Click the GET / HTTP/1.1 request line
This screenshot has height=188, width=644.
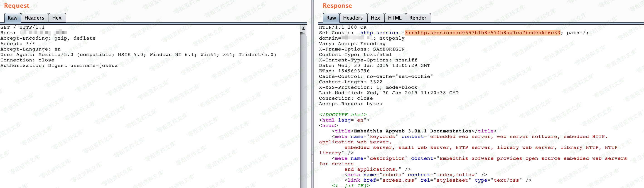[22, 27]
